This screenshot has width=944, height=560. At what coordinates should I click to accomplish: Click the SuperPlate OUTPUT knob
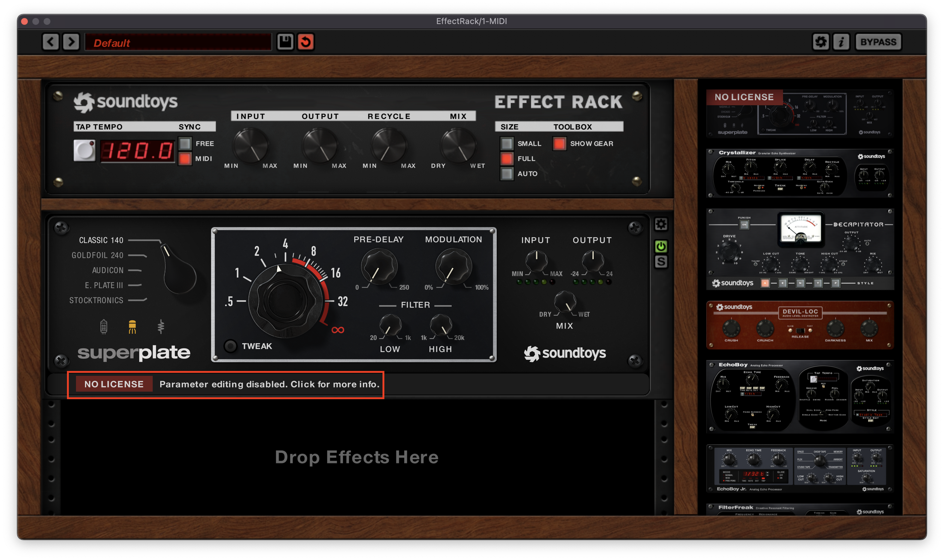click(593, 261)
